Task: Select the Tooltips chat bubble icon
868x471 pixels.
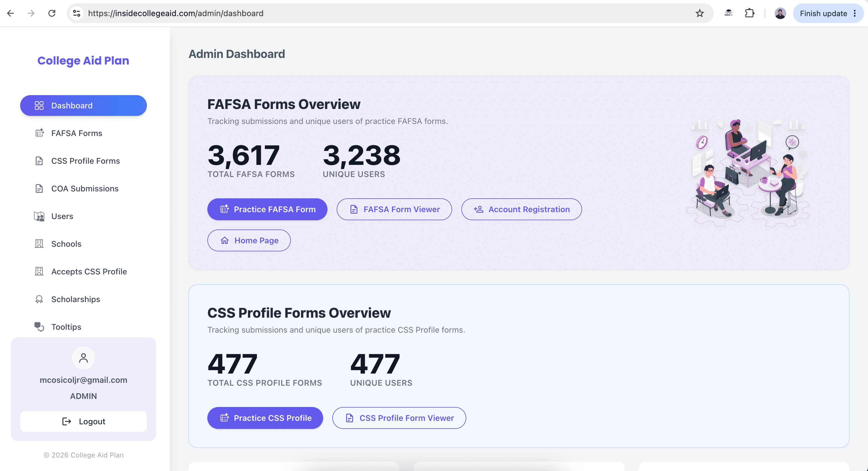Action: [39, 327]
